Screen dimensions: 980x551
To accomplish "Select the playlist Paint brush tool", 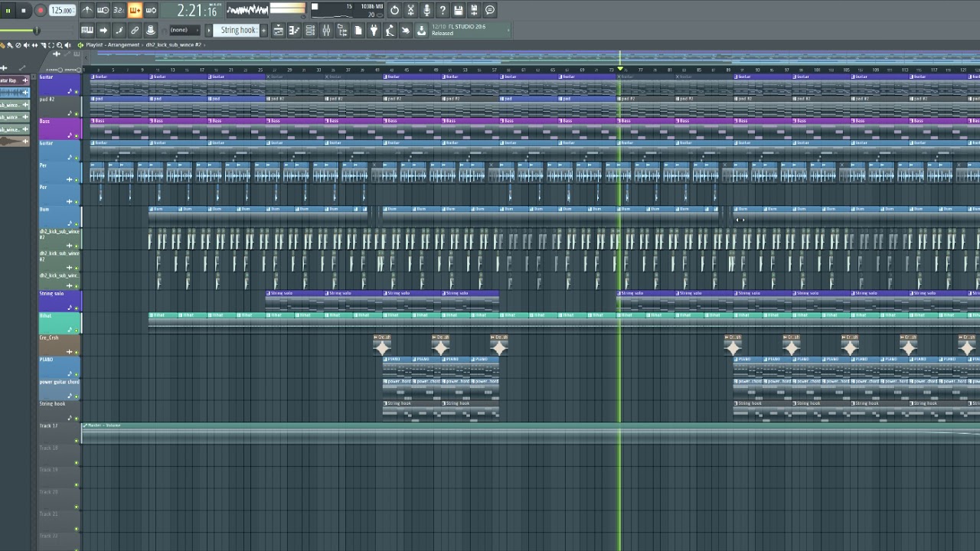I will coord(10,45).
